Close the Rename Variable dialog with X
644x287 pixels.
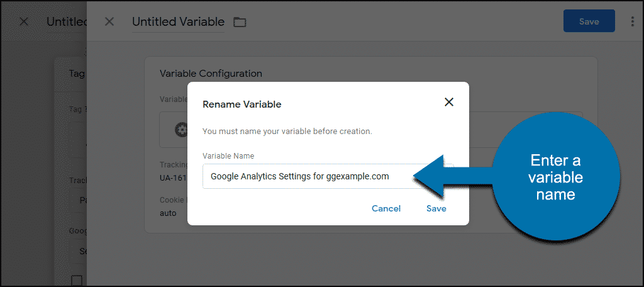449,103
